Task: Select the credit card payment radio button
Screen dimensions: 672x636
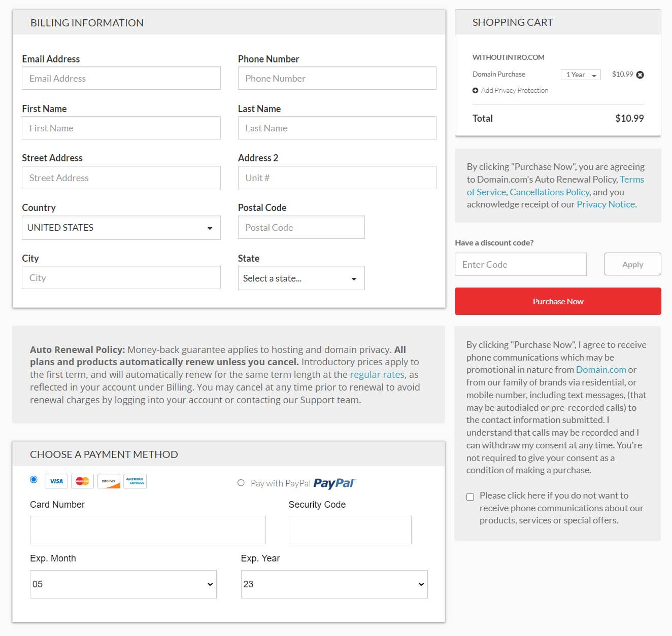Action: [x=34, y=479]
